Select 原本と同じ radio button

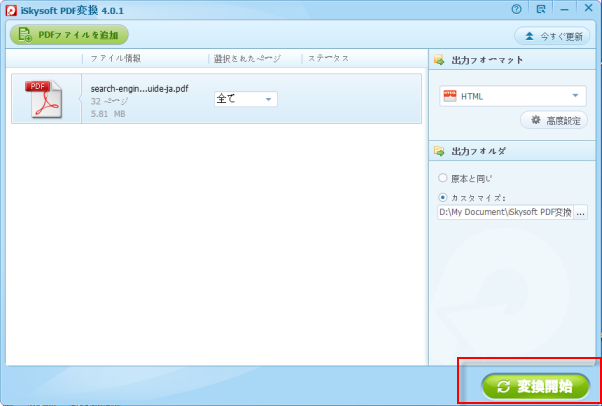tap(443, 178)
